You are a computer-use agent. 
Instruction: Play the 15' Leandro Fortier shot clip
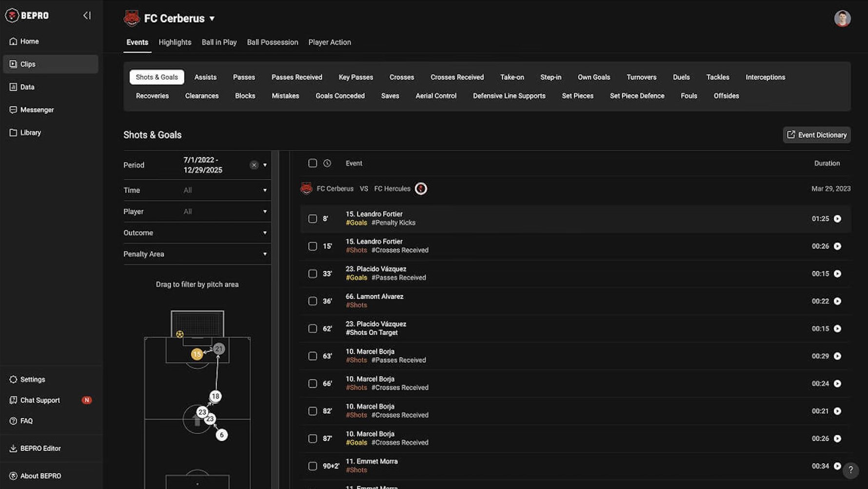[837, 246]
